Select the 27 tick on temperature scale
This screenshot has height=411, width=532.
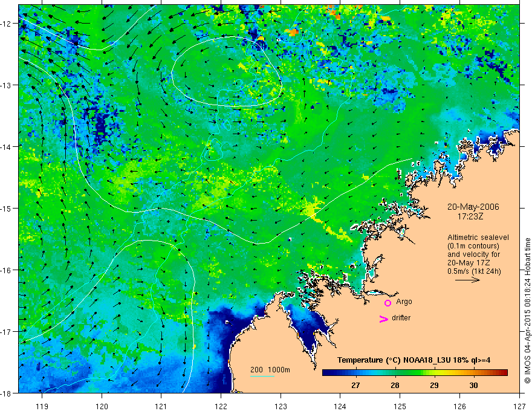[x=355, y=385]
